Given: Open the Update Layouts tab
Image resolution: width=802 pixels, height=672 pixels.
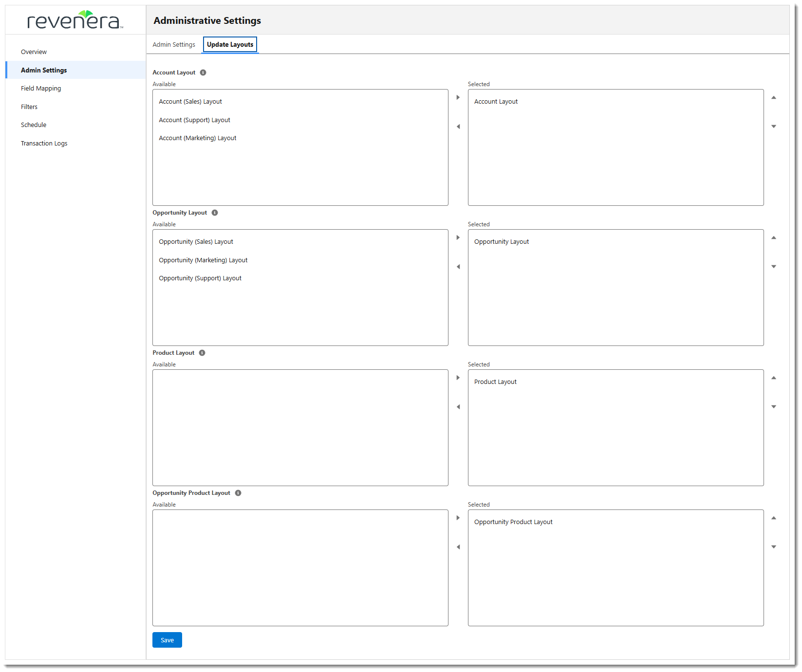Looking at the screenshot, I should point(230,45).
